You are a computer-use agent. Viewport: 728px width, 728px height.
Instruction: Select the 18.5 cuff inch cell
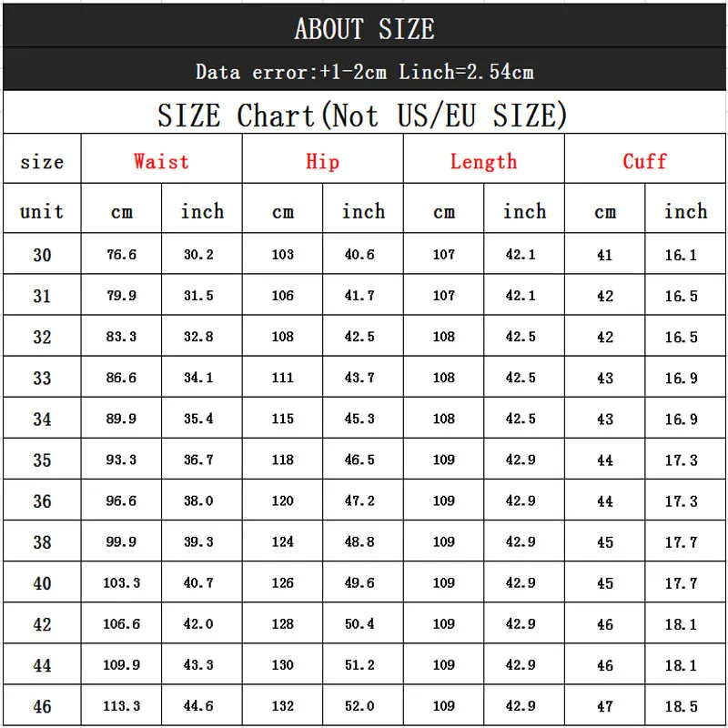click(685, 705)
